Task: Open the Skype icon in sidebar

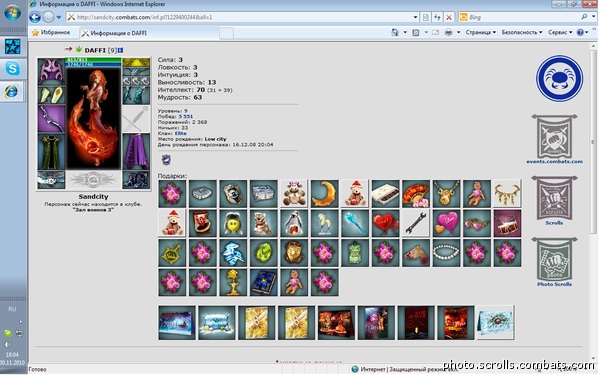Action: point(12,69)
